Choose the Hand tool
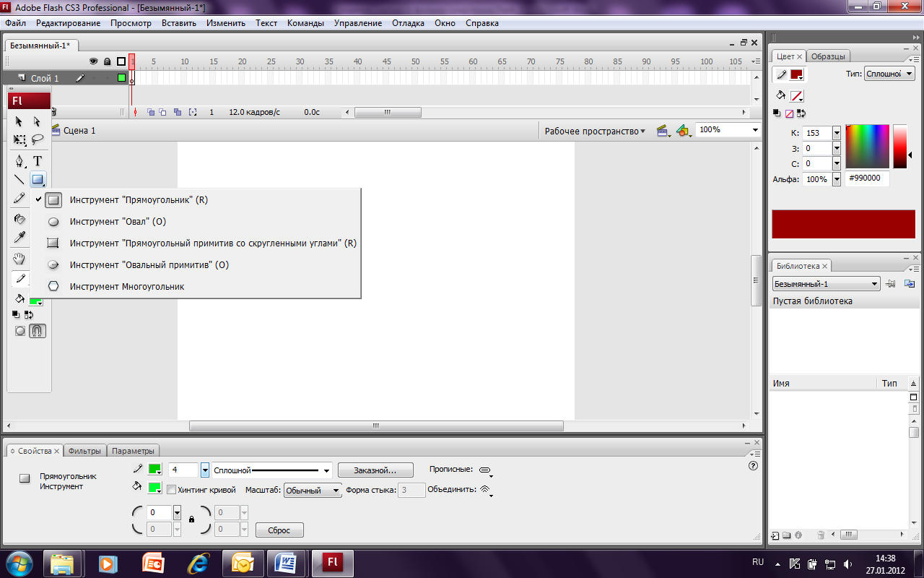The height and width of the screenshot is (578, 924). [19, 259]
